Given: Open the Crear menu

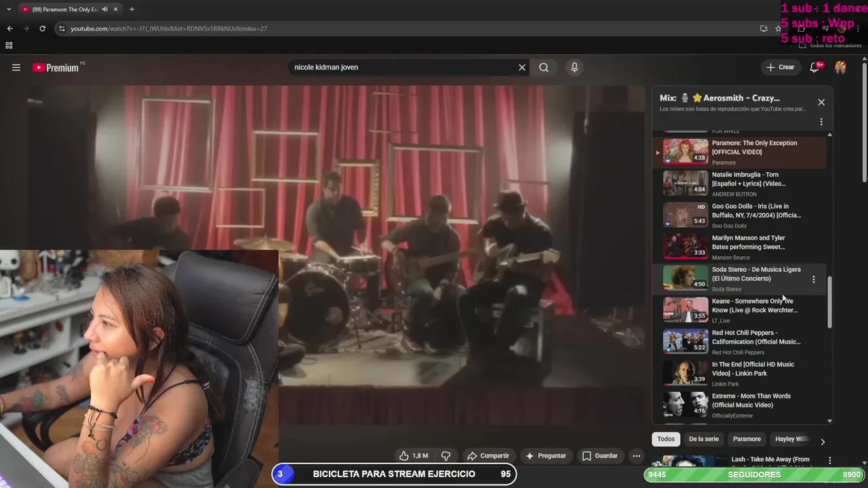Looking at the screenshot, I should coord(780,68).
